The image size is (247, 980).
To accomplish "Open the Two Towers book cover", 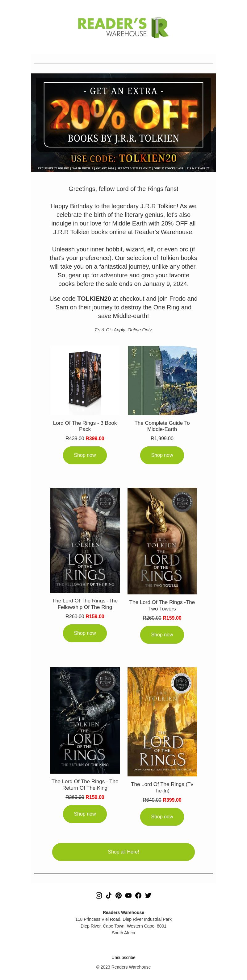I will click(x=162, y=541).
